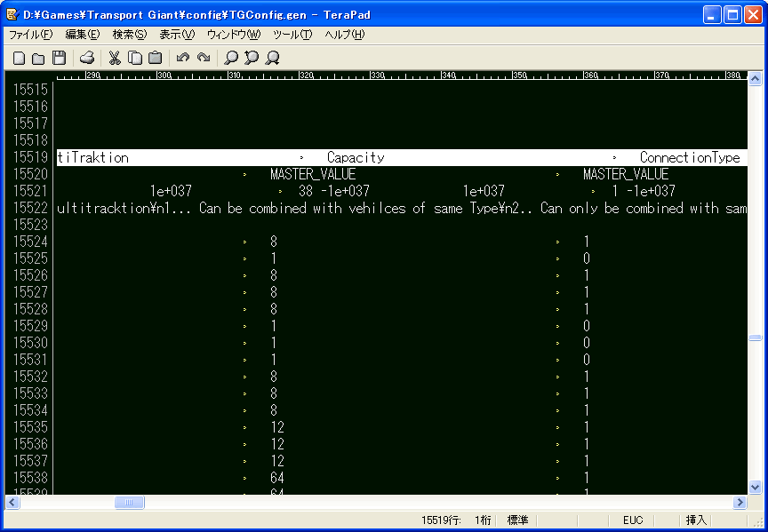The width and height of the screenshot is (768, 532).
Task: Open Find with first magnifier icon
Action: point(231,59)
